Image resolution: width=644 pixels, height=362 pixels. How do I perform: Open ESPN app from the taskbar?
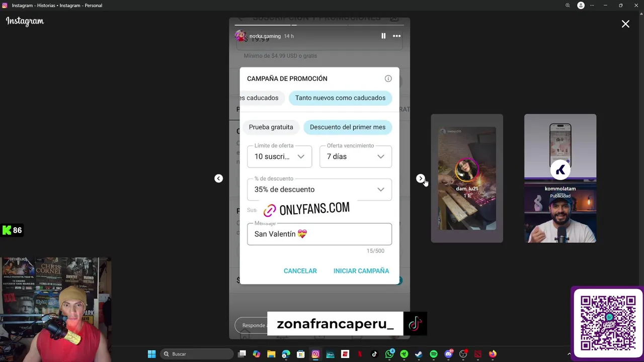[345, 354]
